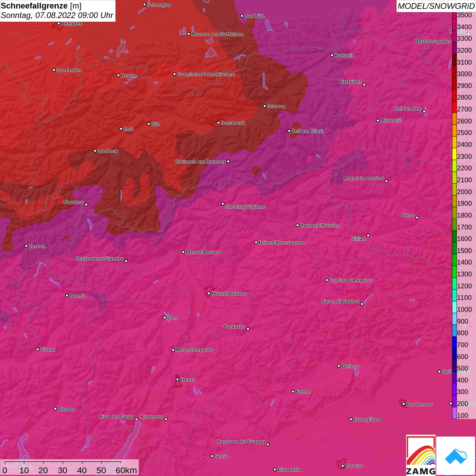Click the blue cloud logo

(456, 456)
